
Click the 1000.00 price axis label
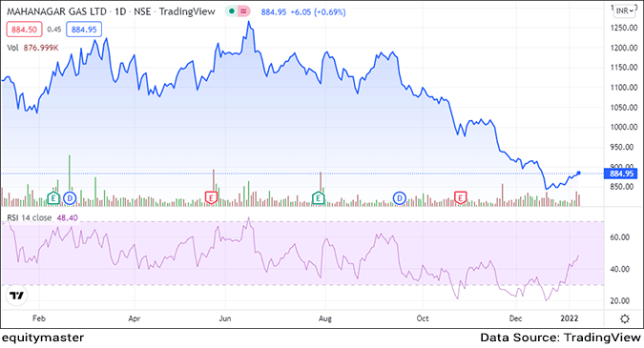(623, 127)
